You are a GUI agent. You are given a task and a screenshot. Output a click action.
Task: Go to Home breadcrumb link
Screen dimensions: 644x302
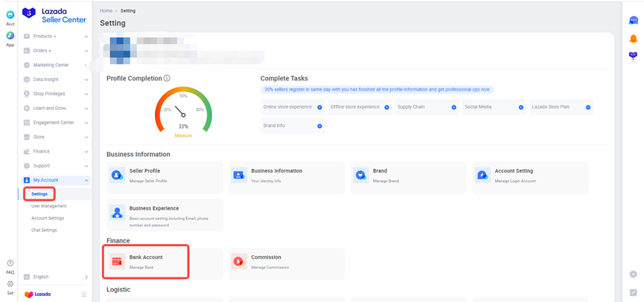pyautogui.click(x=106, y=10)
